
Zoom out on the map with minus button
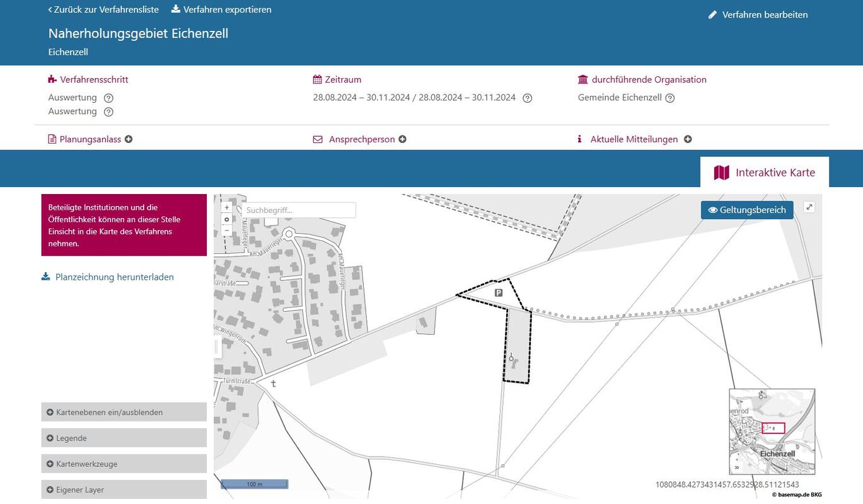[227, 231]
